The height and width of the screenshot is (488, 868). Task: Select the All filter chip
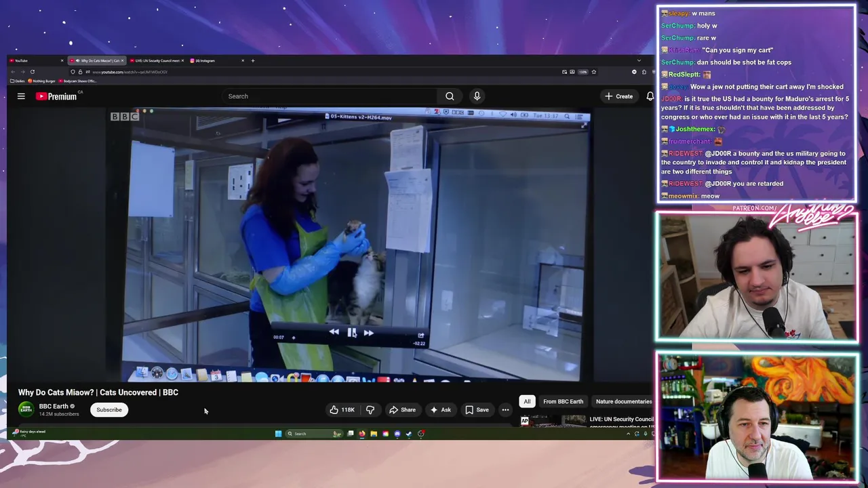pos(527,401)
